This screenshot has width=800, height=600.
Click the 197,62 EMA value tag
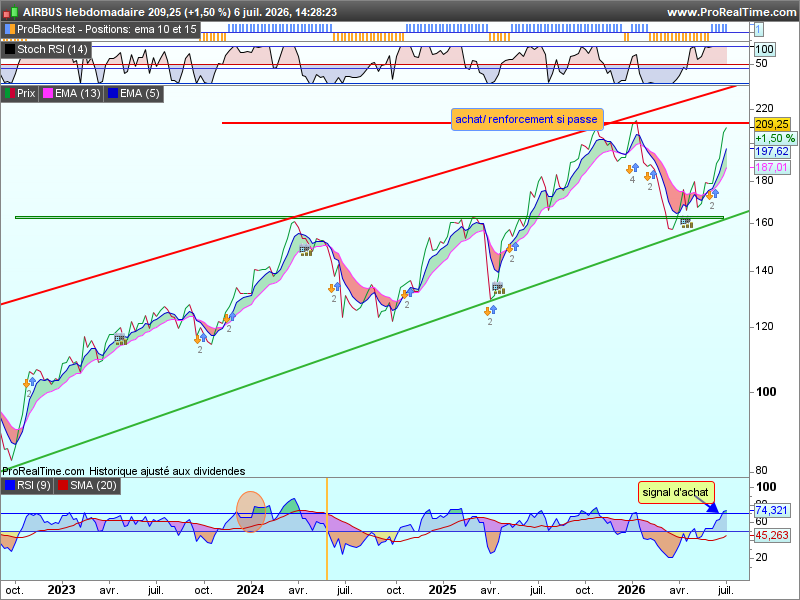pos(772,152)
